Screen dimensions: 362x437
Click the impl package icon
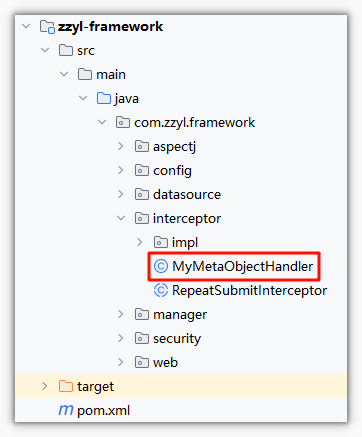click(161, 242)
